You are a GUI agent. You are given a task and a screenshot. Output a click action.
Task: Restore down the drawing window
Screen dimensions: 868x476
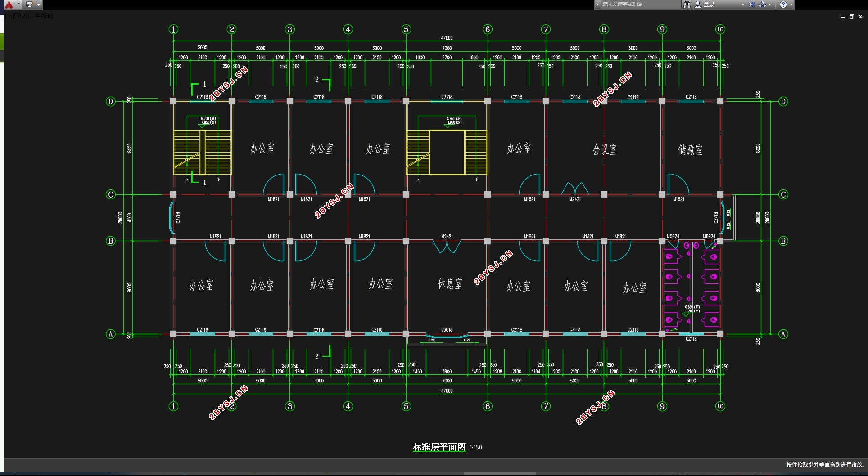pyautogui.click(x=852, y=17)
